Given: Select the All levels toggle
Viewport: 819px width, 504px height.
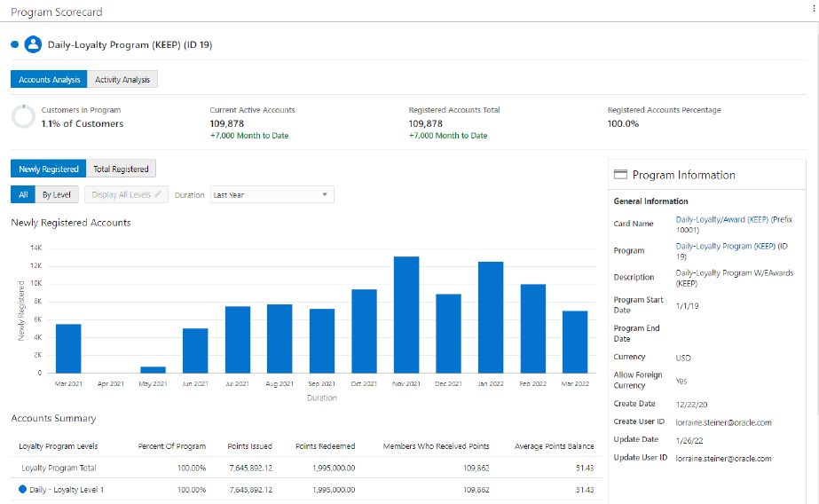Looking at the screenshot, I should tap(23, 194).
